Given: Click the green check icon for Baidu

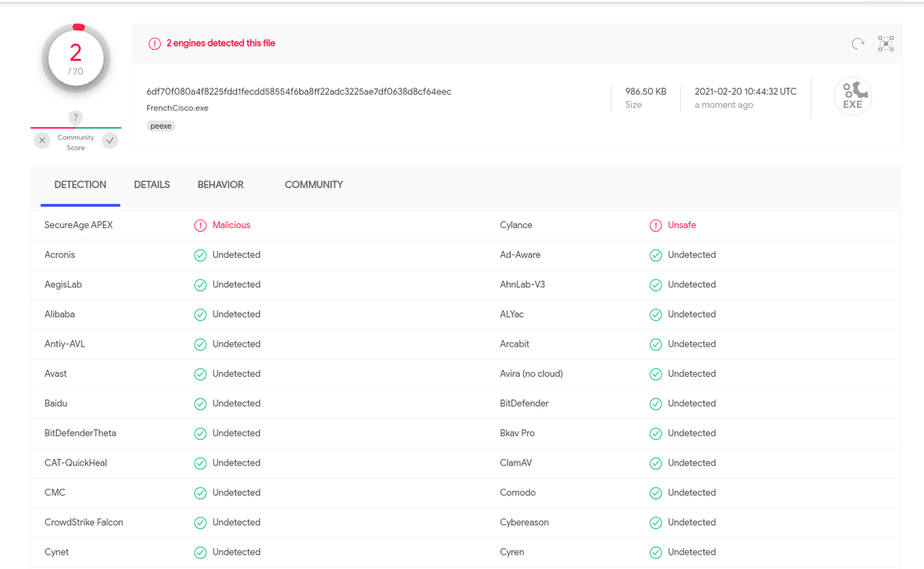Looking at the screenshot, I should tap(200, 404).
